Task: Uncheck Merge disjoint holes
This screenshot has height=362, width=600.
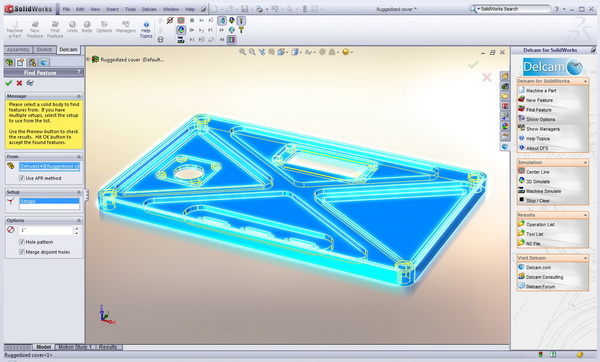Action: [22, 252]
